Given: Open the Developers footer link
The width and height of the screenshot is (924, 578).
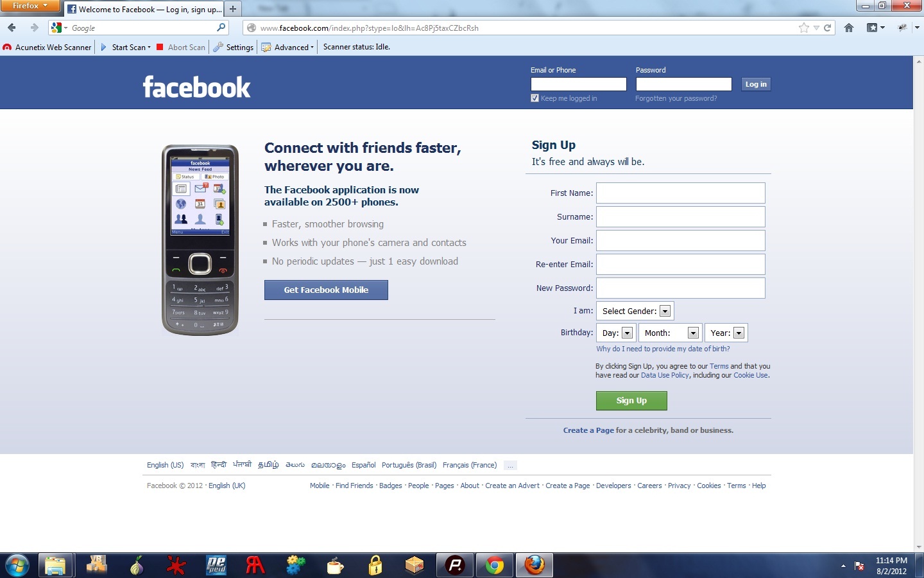Looking at the screenshot, I should tap(613, 486).
